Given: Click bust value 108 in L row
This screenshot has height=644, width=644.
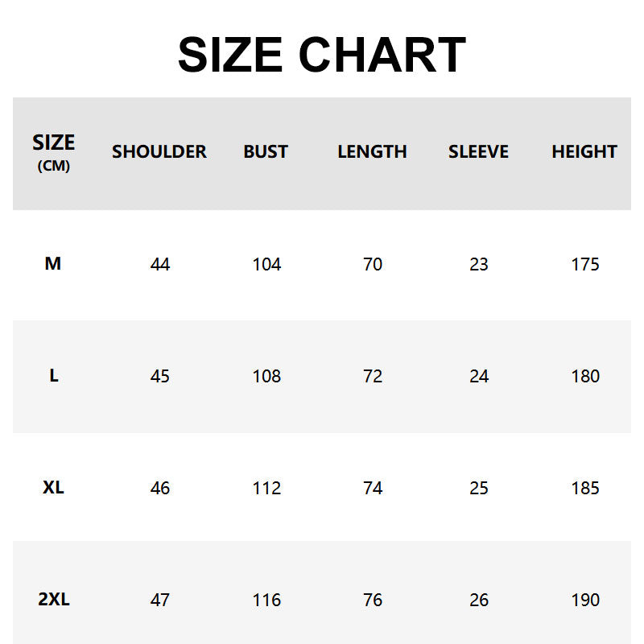Looking at the screenshot, I should click(266, 376).
